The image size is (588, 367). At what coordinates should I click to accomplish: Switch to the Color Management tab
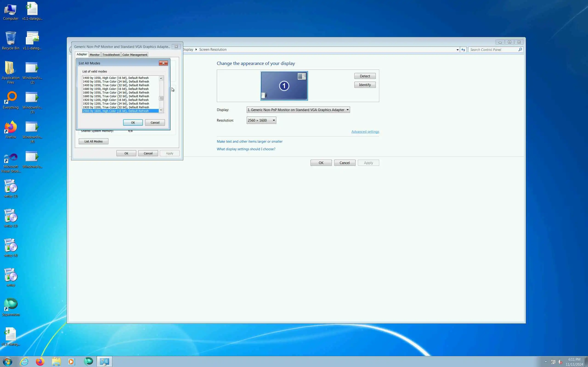135,55
